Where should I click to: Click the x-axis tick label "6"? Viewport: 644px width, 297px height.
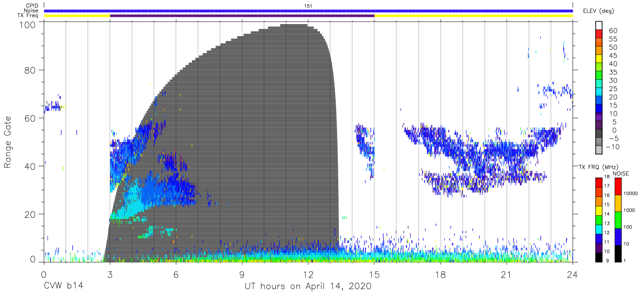click(x=176, y=274)
